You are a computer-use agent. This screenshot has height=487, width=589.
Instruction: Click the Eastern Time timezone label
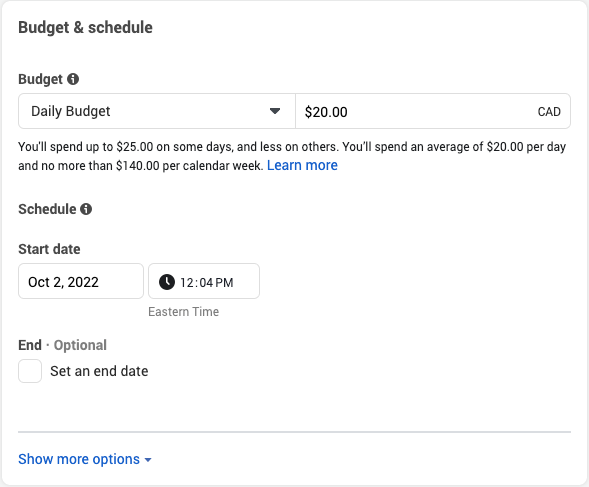183,312
